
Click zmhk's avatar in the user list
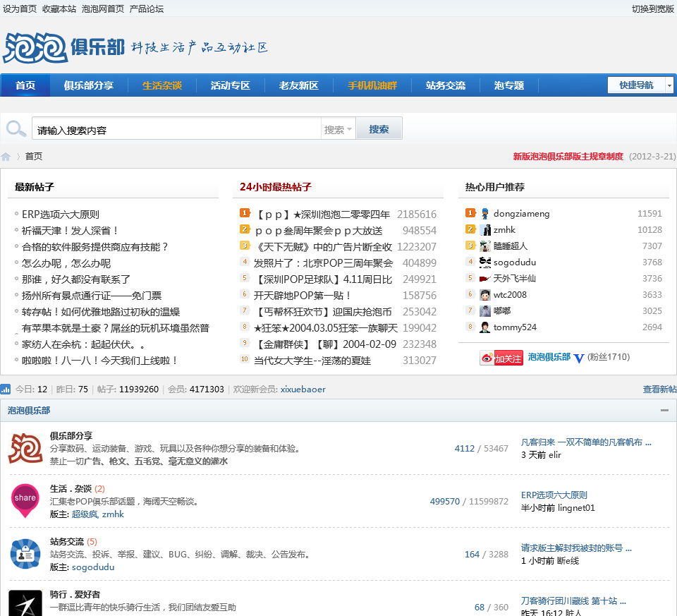pyautogui.click(x=485, y=230)
